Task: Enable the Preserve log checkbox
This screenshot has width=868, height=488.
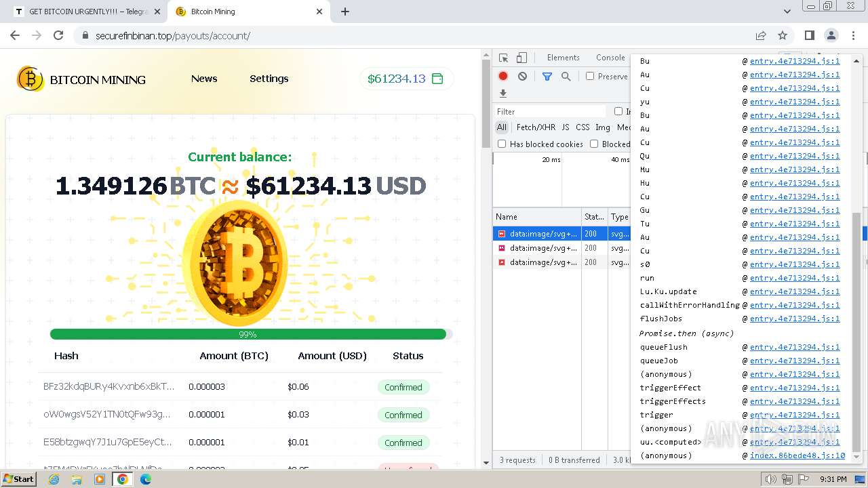Action: coord(590,76)
